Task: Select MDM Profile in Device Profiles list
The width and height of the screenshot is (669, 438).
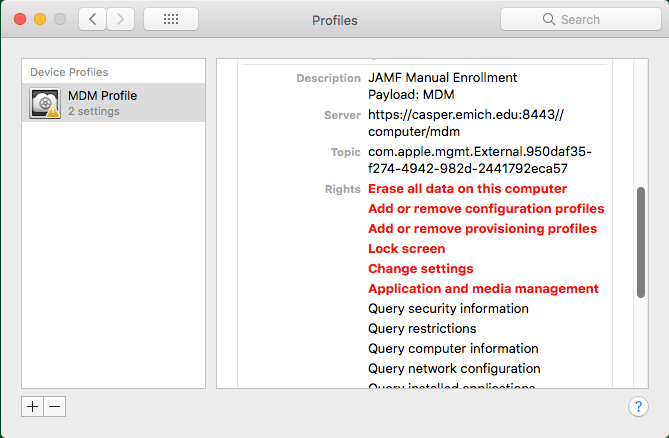Action: [113, 103]
